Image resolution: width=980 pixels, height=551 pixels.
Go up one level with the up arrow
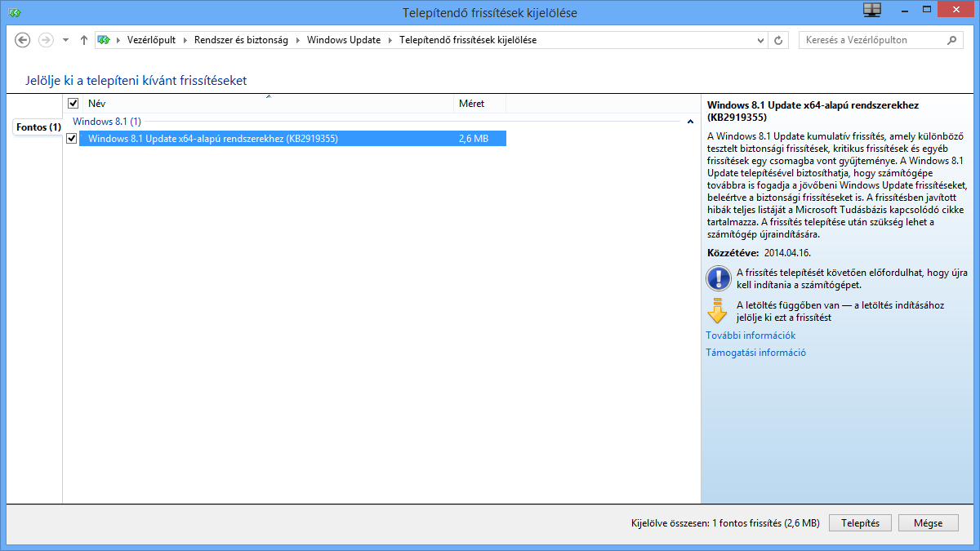pyautogui.click(x=83, y=40)
